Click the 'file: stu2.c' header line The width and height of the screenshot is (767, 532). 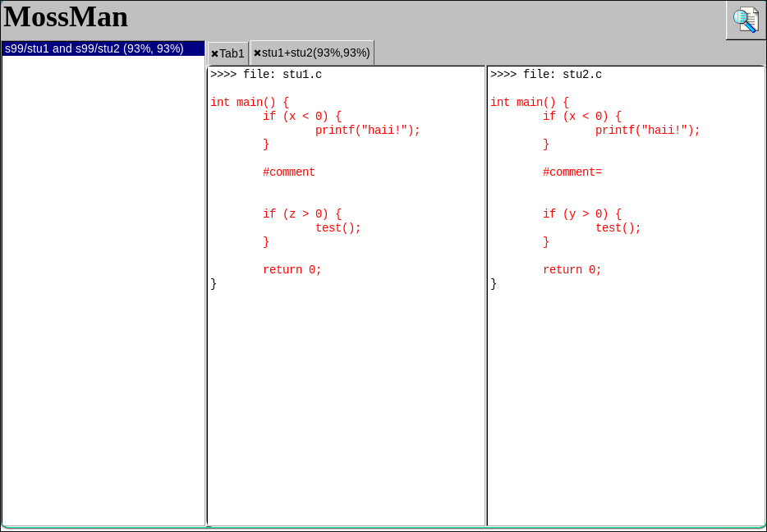click(x=546, y=75)
